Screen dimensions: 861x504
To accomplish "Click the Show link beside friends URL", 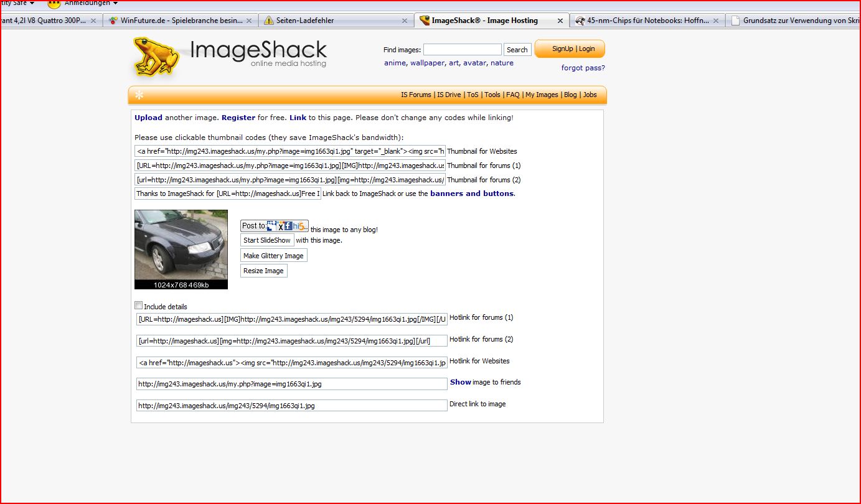I will [x=461, y=382].
